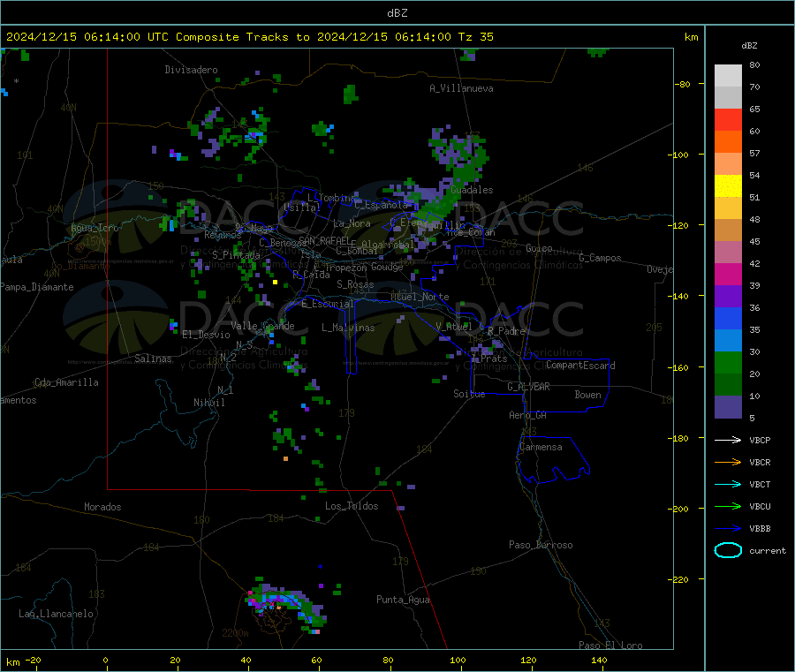Click the 'El_Desvio' place label
Viewport: 795px width, 672px height.
(x=207, y=335)
